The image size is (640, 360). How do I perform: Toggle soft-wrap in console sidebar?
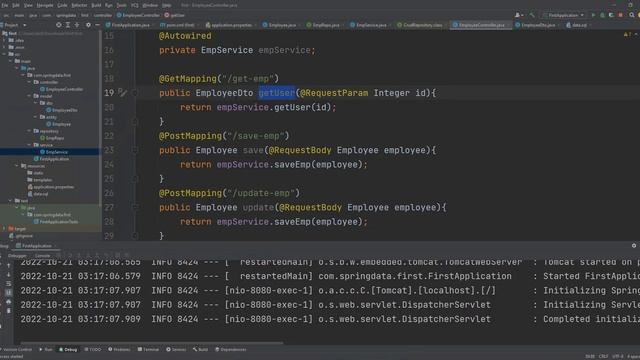pyautogui.click(x=8, y=283)
